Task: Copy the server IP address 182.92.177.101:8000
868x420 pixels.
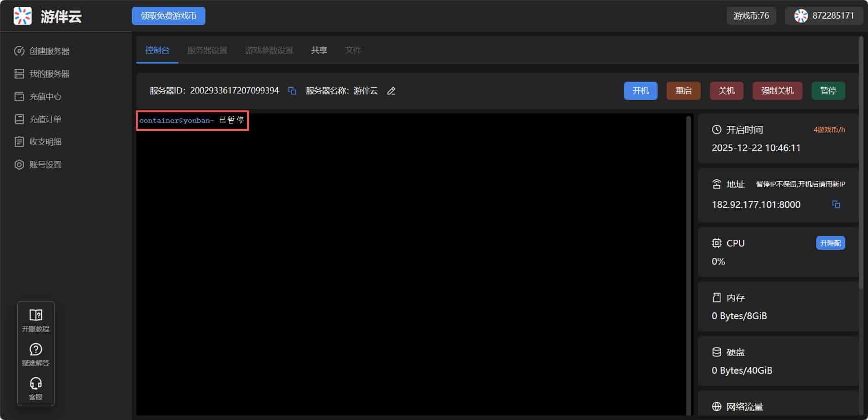Action: [836, 204]
